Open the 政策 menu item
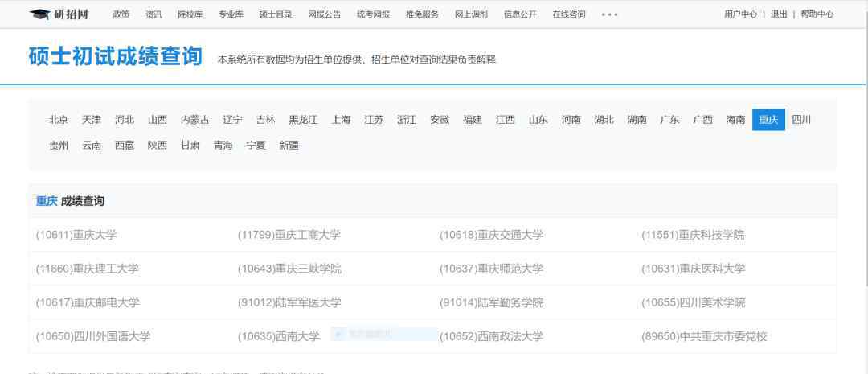The height and width of the screenshot is (374, 868). (x=121, y=14)
